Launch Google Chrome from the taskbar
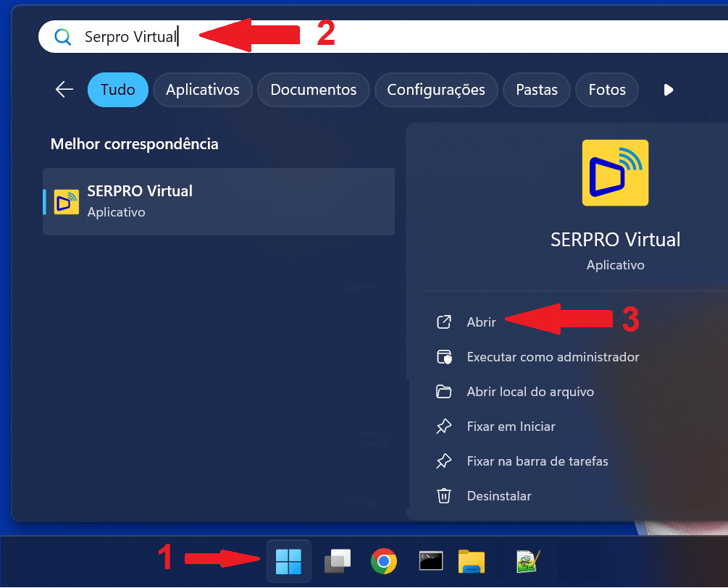This screenshot has height=588, width=728. click(383, 561)
